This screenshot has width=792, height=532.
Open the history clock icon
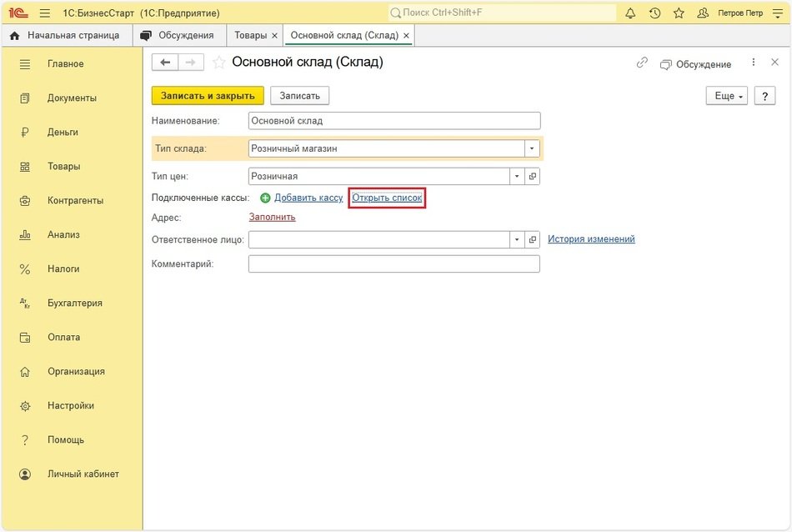pos(654,13)
